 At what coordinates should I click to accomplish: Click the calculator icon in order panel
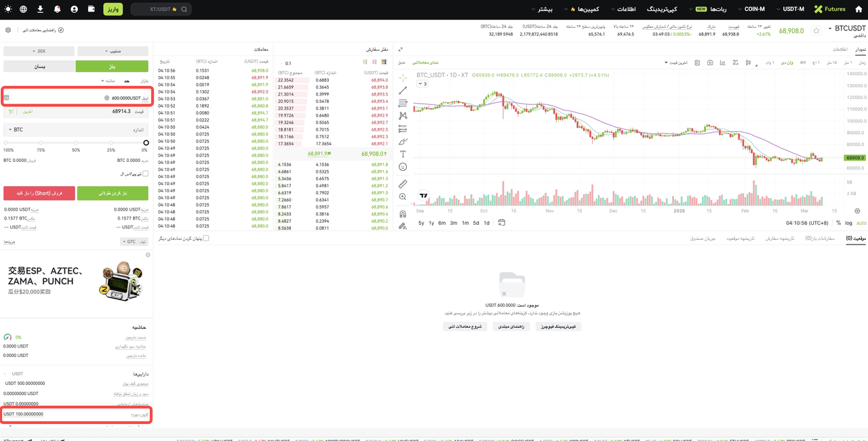point(7,98)
